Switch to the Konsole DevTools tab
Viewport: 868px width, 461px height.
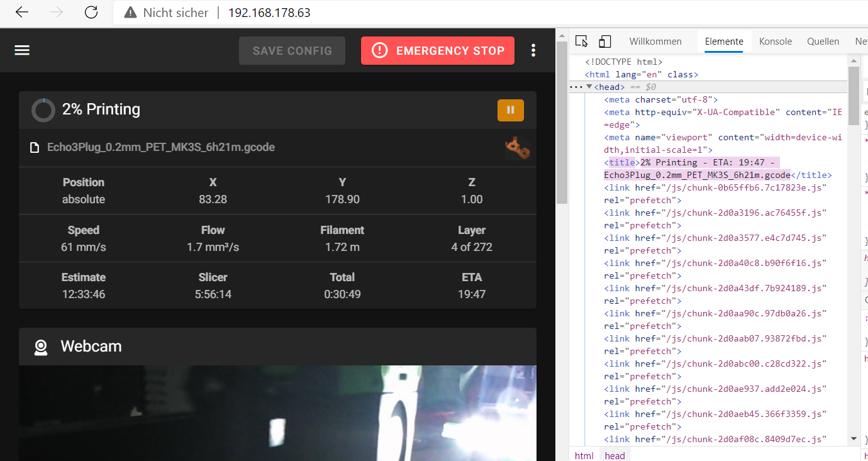[x=776, y=42]
